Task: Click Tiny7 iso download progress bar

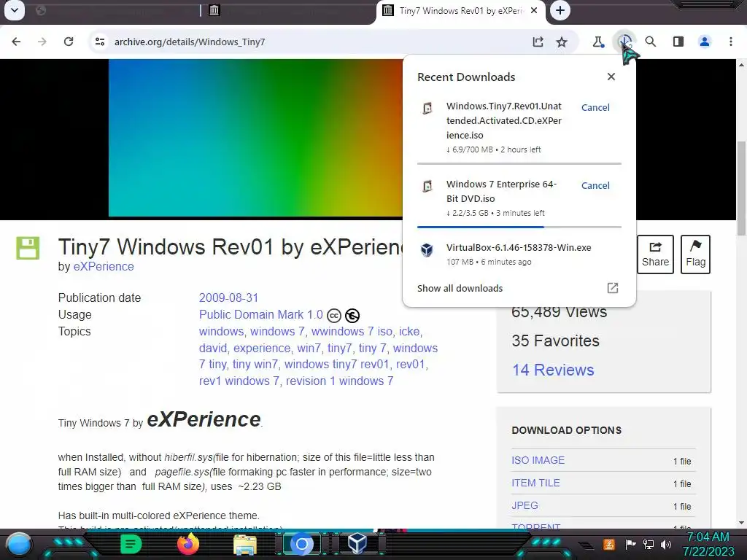Action: tap(519, 164)
